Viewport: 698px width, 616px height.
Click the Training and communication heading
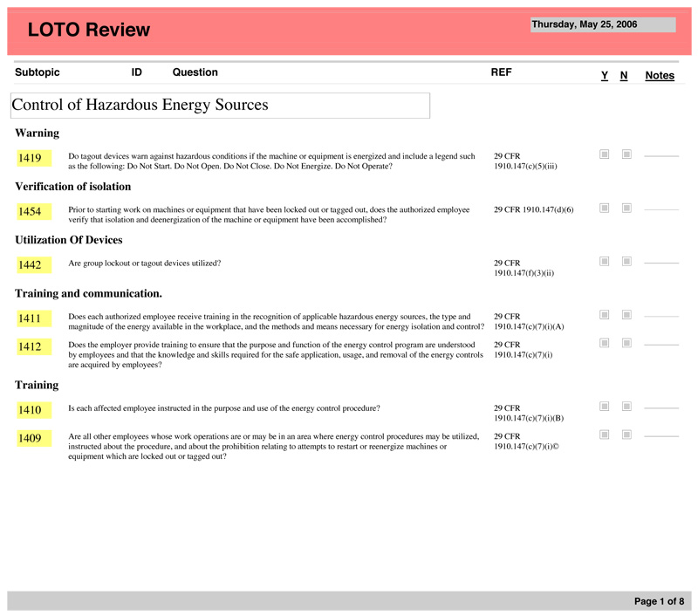[89, 293]
